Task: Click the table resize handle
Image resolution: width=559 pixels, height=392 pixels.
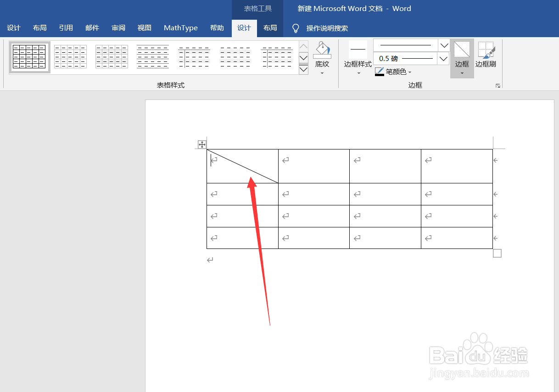Action: (497, 253)
